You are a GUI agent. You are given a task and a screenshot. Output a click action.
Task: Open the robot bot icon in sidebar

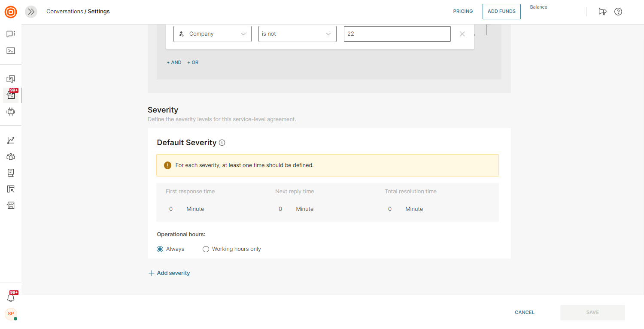[11, 112]
